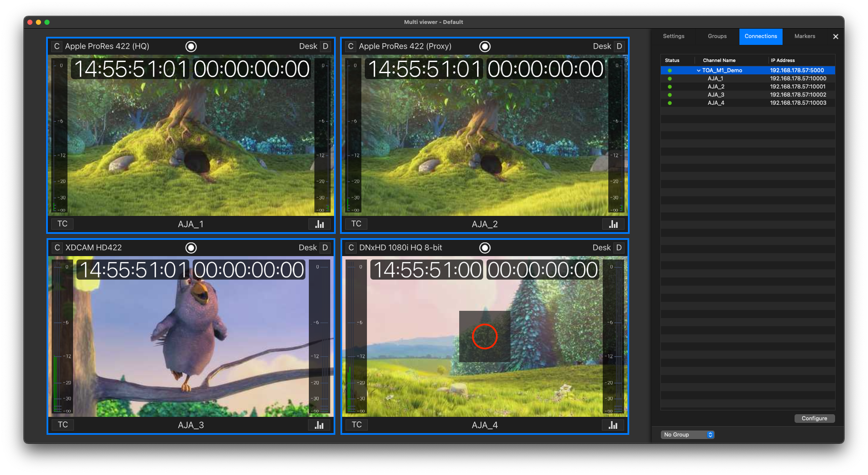Click IP address 192.168.178.57:10003
The image size is (868, 475).
[x=798, y=103]
